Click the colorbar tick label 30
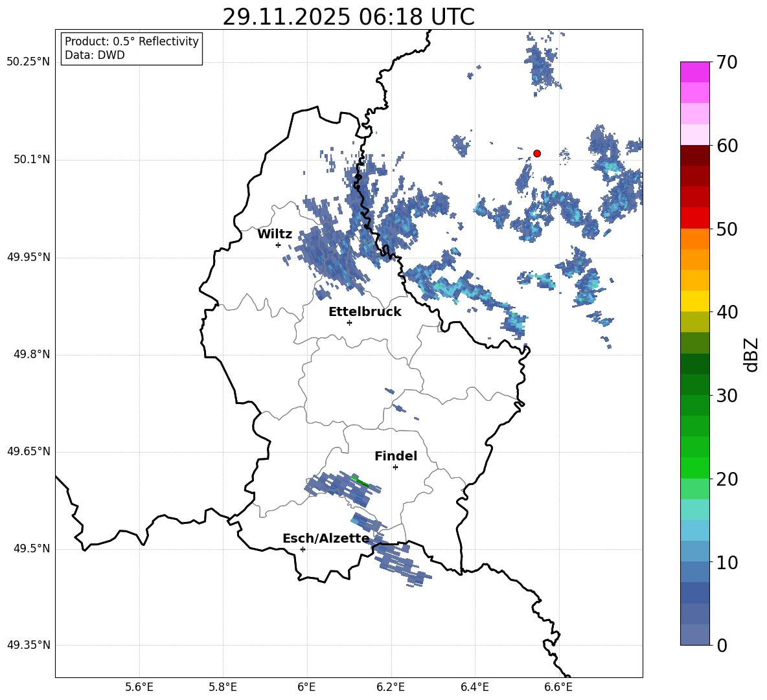The image size is (767, 700). coord(727,396)
